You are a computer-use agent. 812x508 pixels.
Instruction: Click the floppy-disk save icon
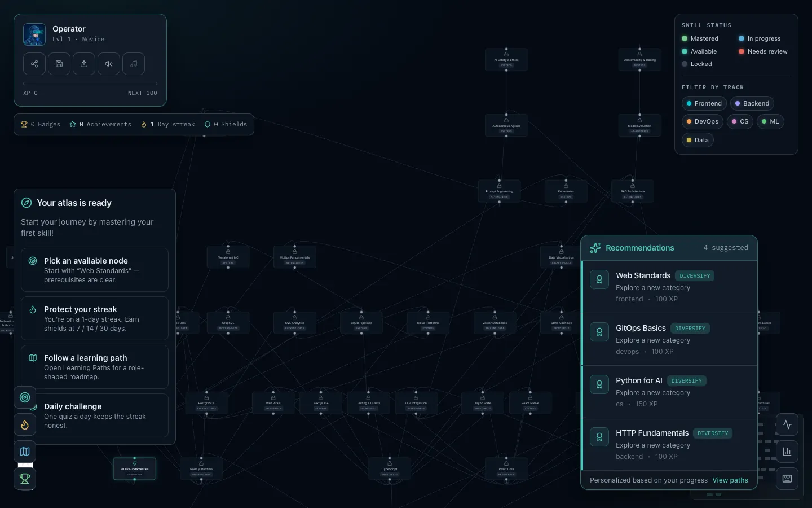pyautogui.click(x=59, y=64)
